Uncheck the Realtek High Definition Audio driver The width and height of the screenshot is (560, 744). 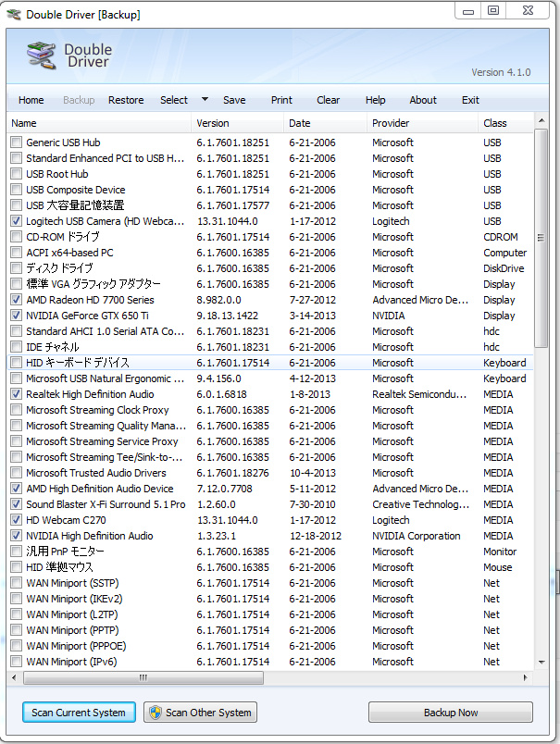[x=16, y=394]
